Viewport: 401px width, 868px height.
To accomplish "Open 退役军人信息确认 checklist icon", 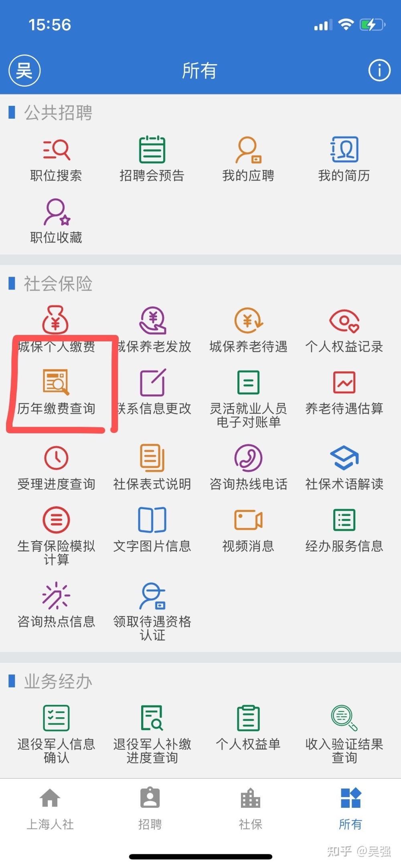I will 56,718.
